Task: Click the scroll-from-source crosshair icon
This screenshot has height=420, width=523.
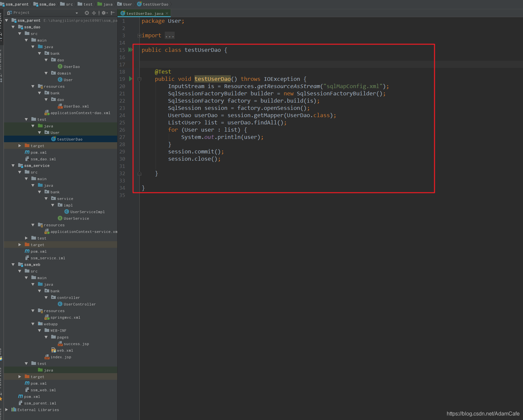Action: 87,13
